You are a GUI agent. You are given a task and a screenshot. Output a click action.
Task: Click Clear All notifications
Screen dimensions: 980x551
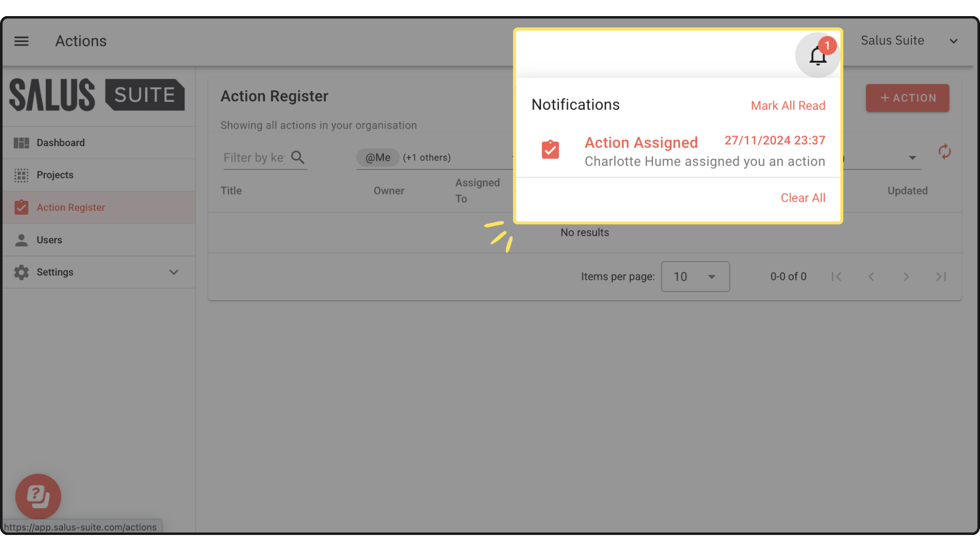[x=803, y=198]
